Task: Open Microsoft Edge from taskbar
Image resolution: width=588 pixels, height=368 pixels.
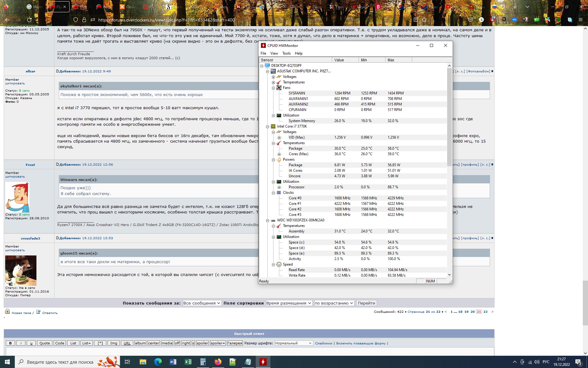Action: (158, 362)
